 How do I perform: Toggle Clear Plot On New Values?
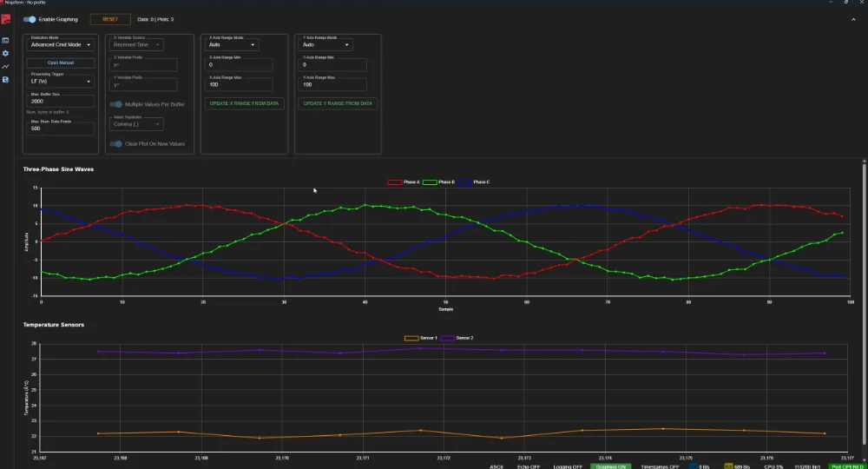[x=115, y=144]
